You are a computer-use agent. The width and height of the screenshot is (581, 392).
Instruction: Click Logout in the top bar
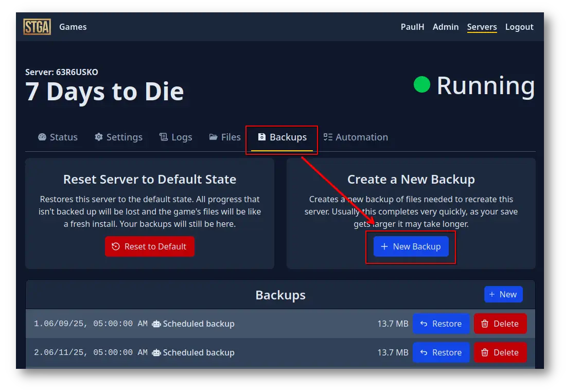519,27
